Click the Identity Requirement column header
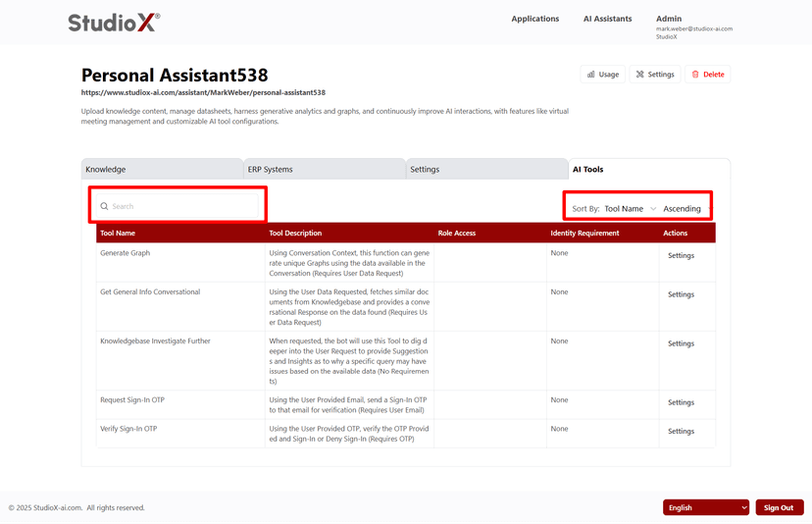 pyautogui.click(x=584, y=234)
